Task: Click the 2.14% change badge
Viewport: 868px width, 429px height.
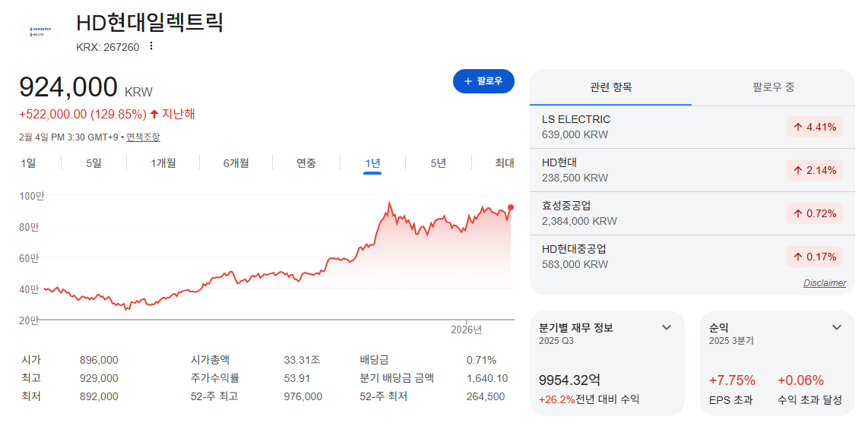Action: coord(814,170)
